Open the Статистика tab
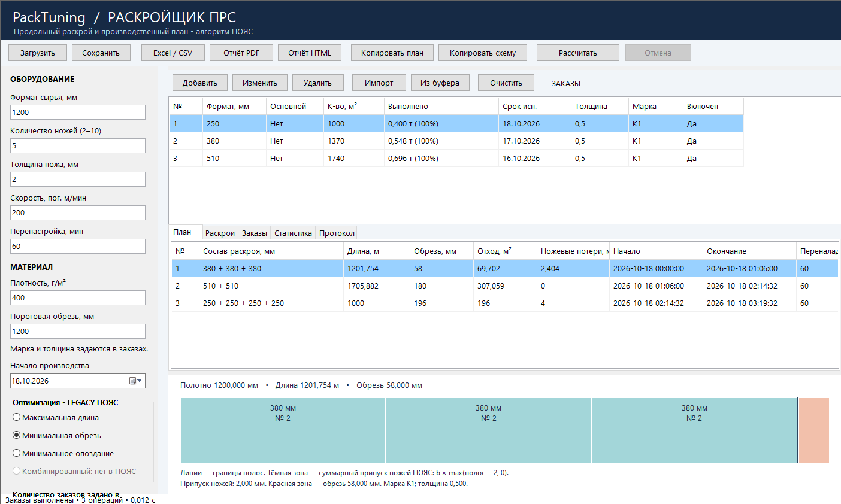Viewport: 841px width, 504px height. tap(293, 233)
